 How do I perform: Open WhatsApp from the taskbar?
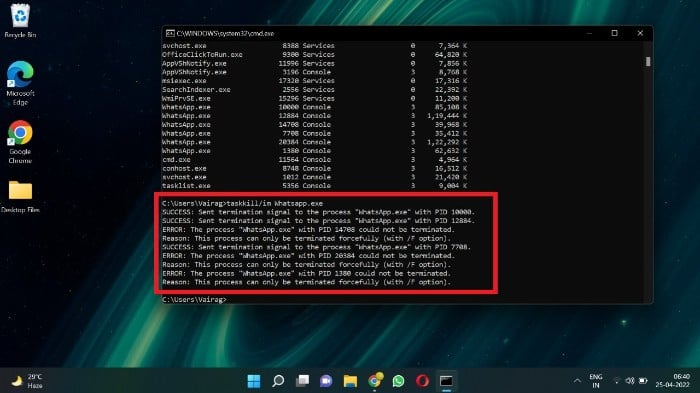coord(399,381)
